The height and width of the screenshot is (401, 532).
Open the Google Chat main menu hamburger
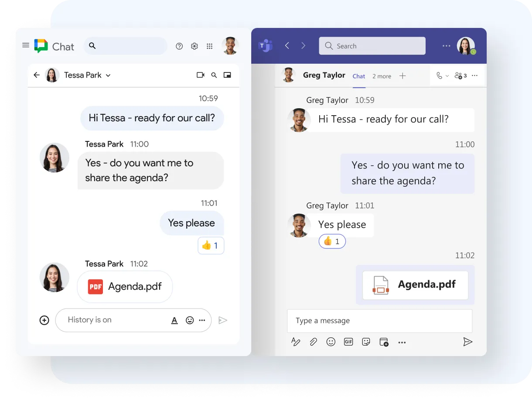pos(26,45)
